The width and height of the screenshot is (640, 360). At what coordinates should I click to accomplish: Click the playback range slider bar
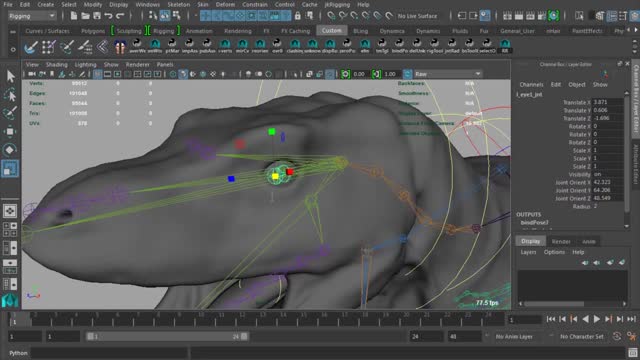point(167,336)
